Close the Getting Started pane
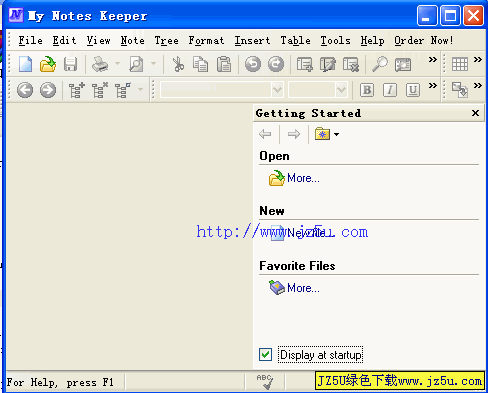Viewport: 488px width, 393px height. point(476,113)
